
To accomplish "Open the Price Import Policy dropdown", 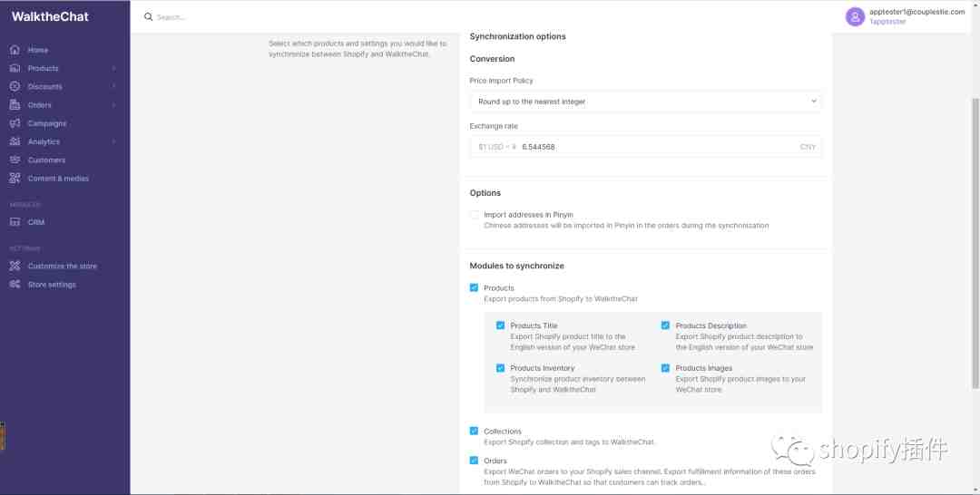I will pyautogui.click(x=646, y=102).
